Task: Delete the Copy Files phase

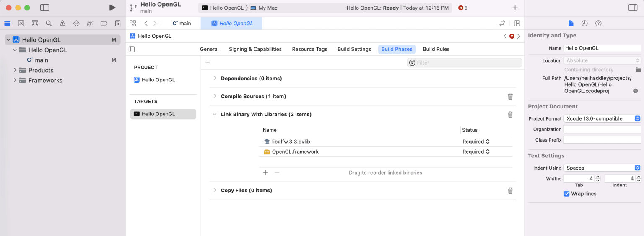Action: 510,191
